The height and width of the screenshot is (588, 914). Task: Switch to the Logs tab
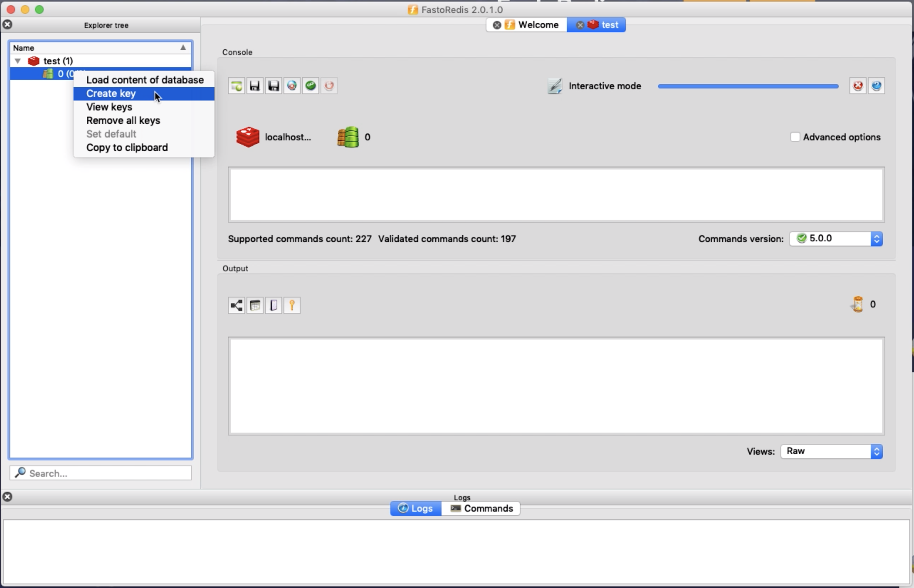(x=416, y=508)
